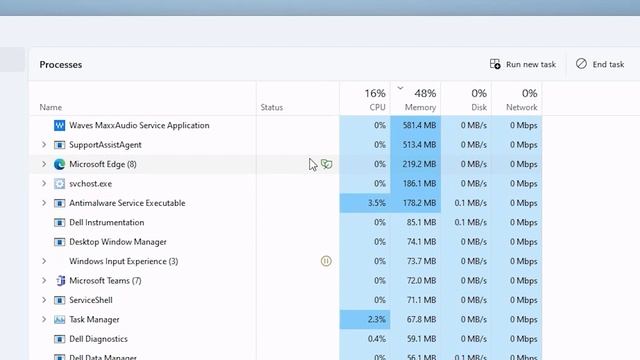Expand the SupportAssistAgent process group
This screenshot has width=640, height=360.
coord(44,144)
